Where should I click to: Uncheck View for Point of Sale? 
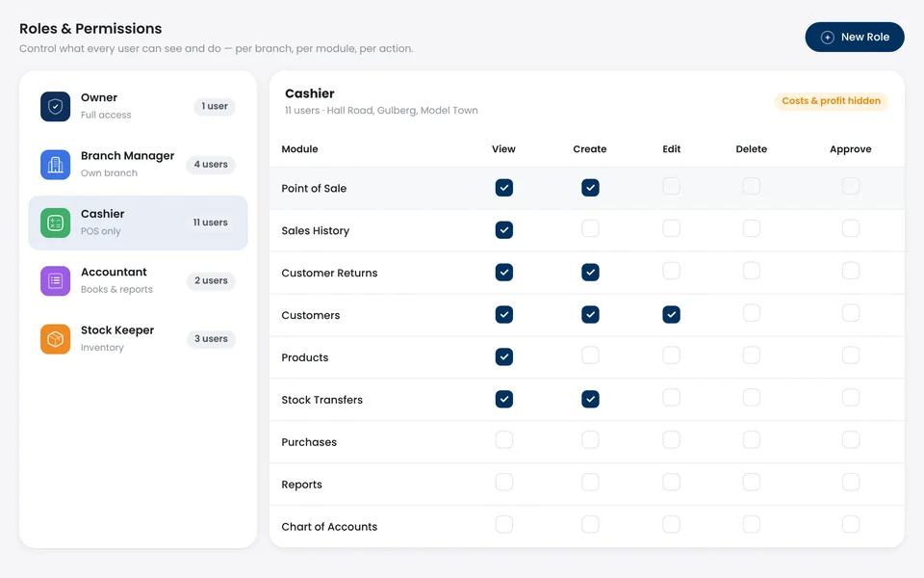click(503, 188)
